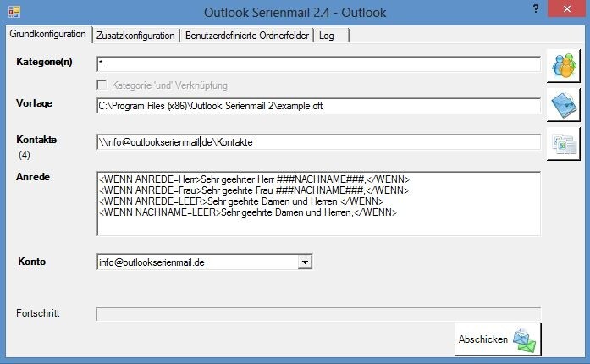Screen dimensions: 590x364
Task: Click into the Kategorie(n) input field
Action: tap(319, 64)
